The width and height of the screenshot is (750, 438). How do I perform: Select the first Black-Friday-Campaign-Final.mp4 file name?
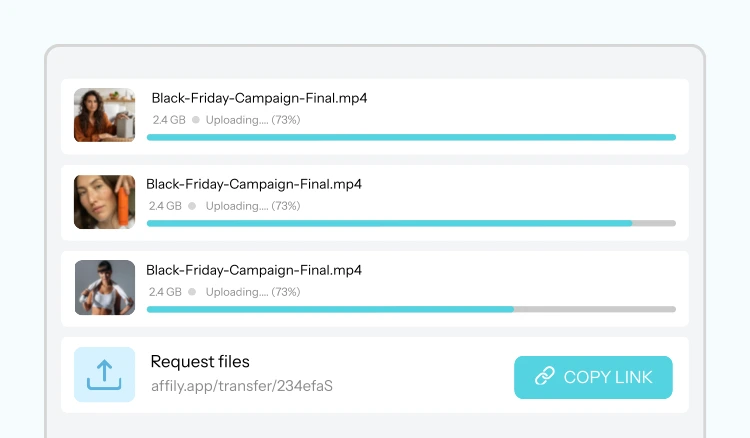[x=259, y=98]
